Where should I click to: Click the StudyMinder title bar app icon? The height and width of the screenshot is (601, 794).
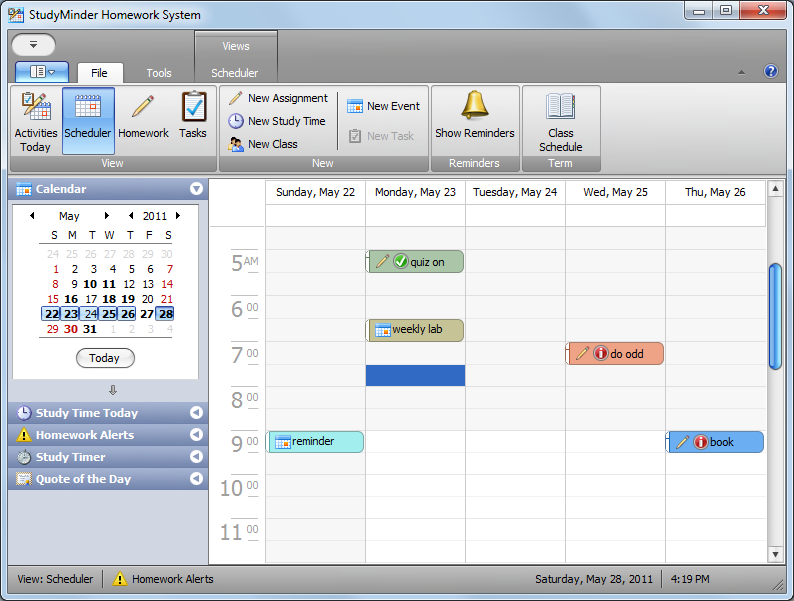pyautogui.click(x=16, y=15)
